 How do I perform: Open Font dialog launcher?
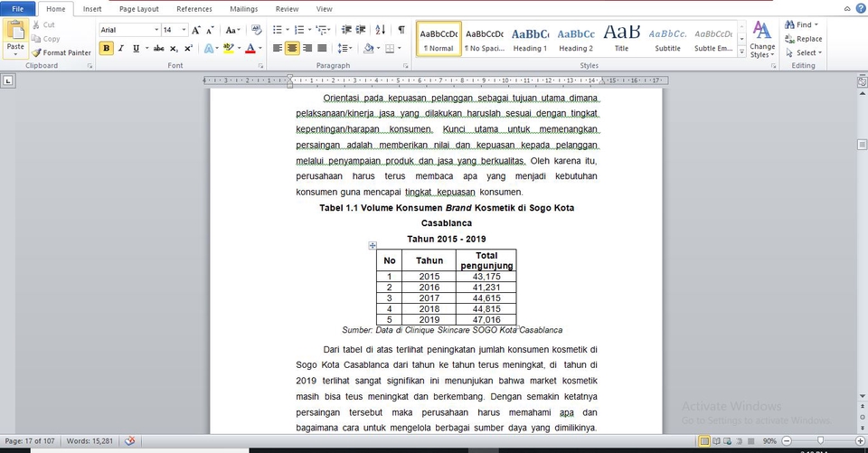[260, 65]
